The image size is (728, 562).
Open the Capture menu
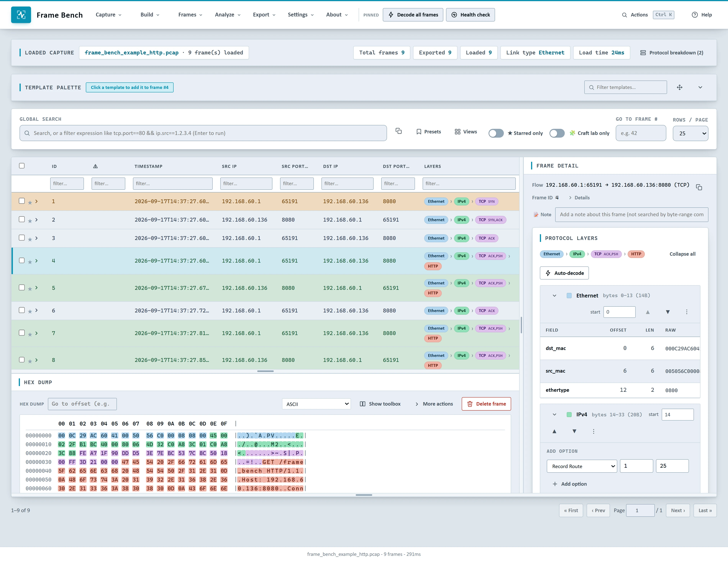[x=109, y=15]
